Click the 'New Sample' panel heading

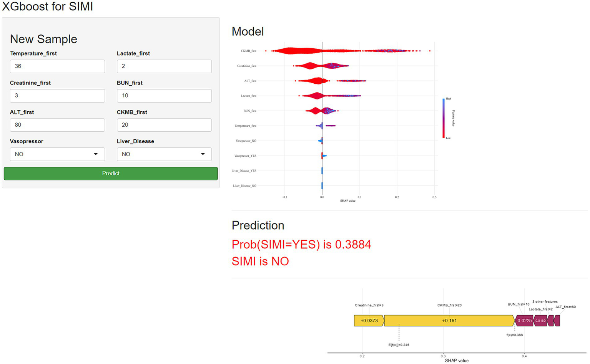[x=43, y=39]
